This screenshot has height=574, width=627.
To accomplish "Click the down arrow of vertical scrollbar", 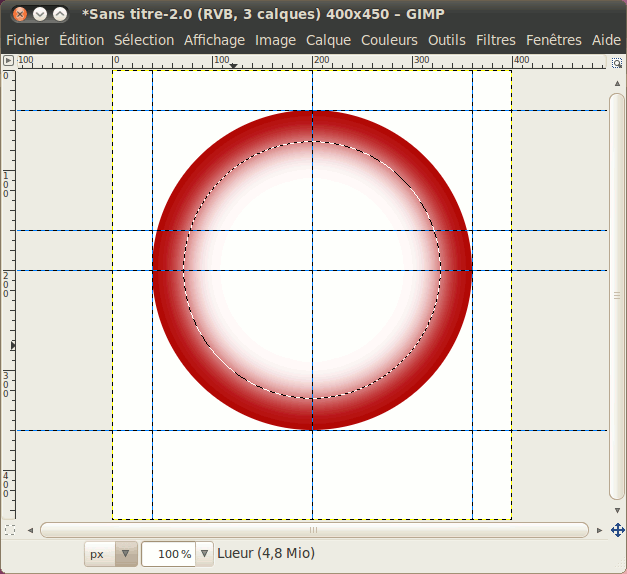I will [618, 512].
